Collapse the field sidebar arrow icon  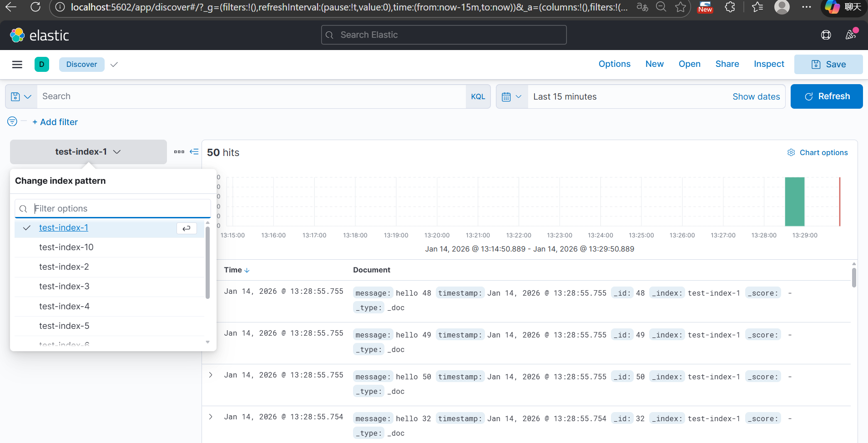pyautogui.click(x=194, y=152)
